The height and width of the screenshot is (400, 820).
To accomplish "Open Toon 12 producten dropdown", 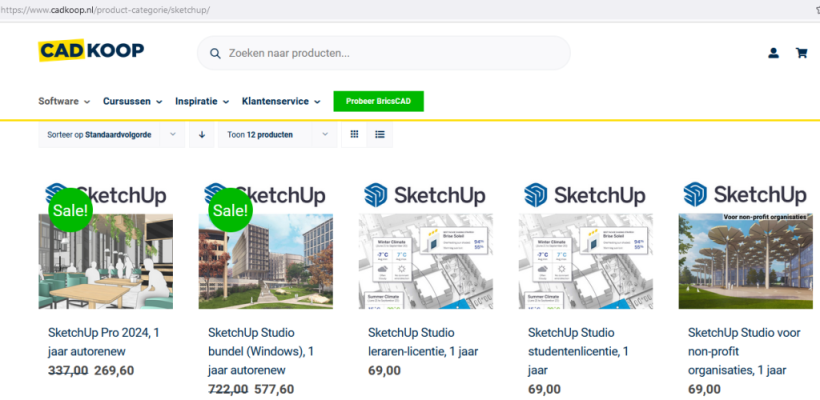I will pos(278,134).
